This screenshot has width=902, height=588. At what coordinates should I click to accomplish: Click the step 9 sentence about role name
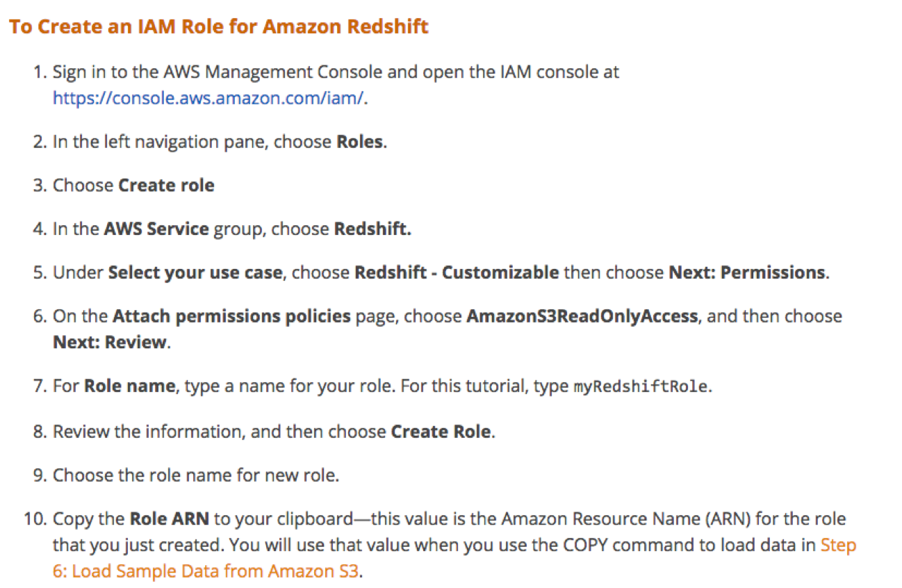[x=196, y=476]
